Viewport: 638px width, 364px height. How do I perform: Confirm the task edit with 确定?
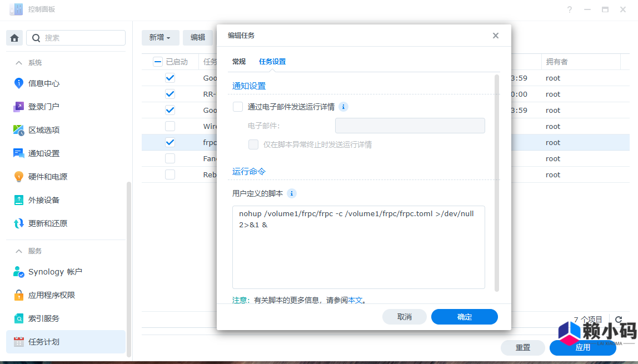[x=464, y=317]
